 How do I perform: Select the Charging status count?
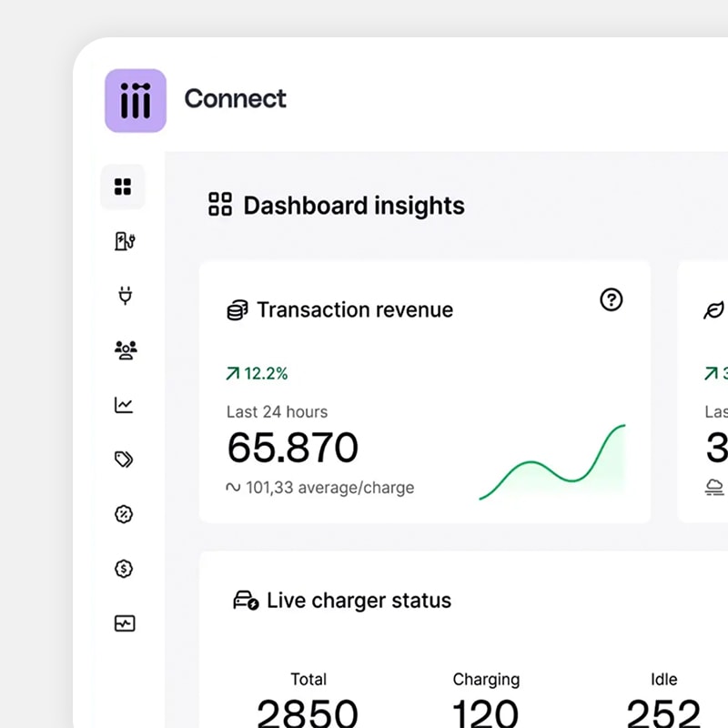(486, 710)
